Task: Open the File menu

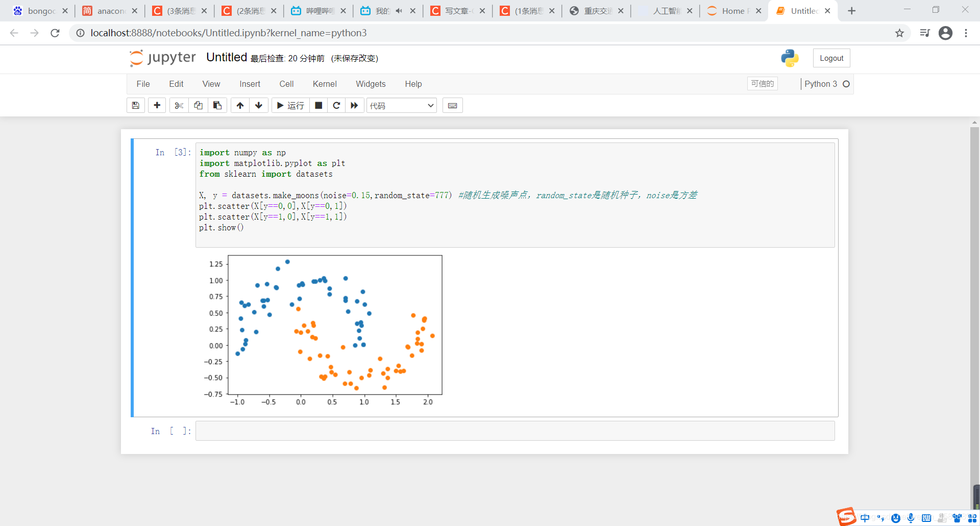Action: [143, 84]
